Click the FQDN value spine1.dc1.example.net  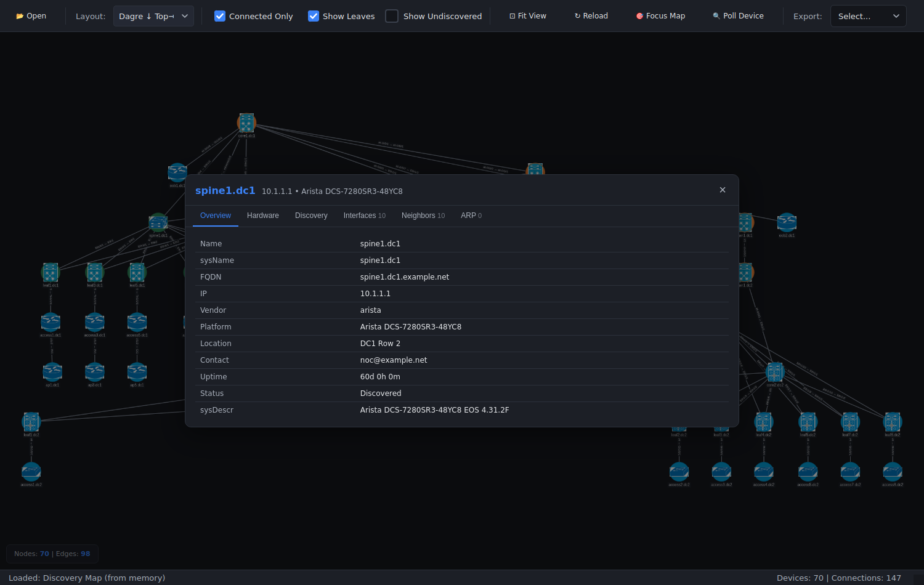click(405, 277)
